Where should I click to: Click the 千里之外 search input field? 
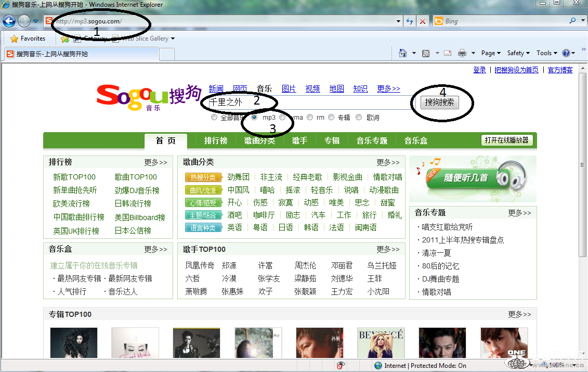tap(311, 102)
